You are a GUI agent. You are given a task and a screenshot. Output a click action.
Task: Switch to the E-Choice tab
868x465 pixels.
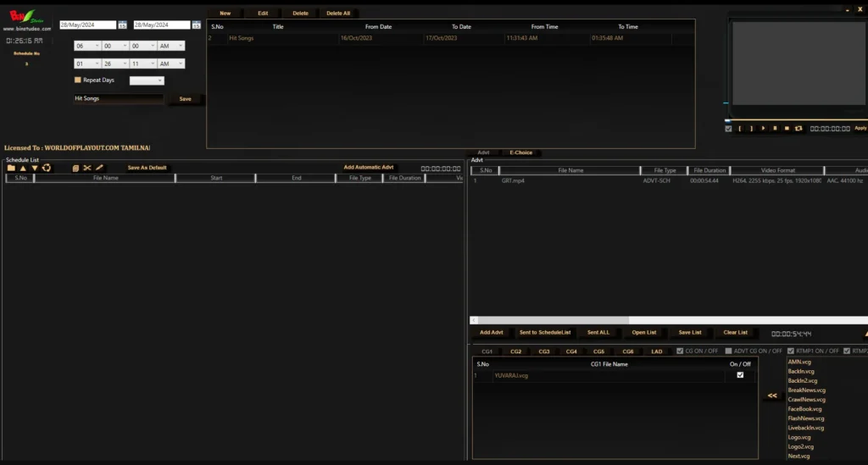coord(521,152)
